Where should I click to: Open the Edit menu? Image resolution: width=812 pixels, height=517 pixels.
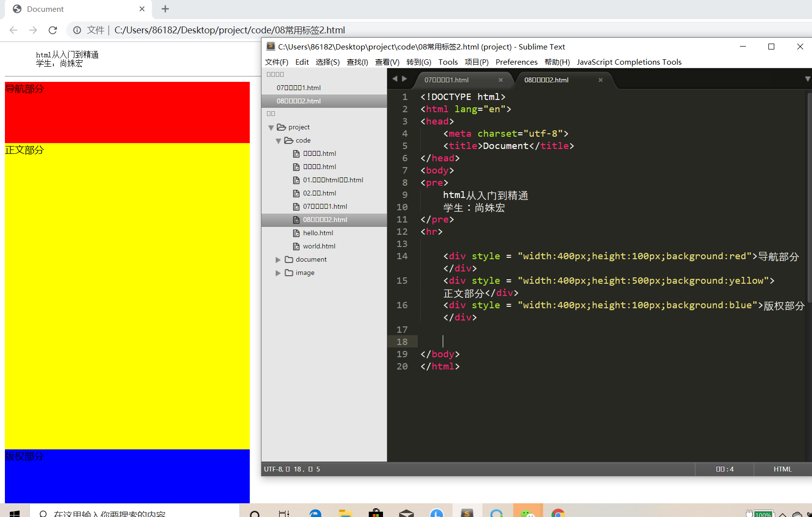click(x=302, y=62)
